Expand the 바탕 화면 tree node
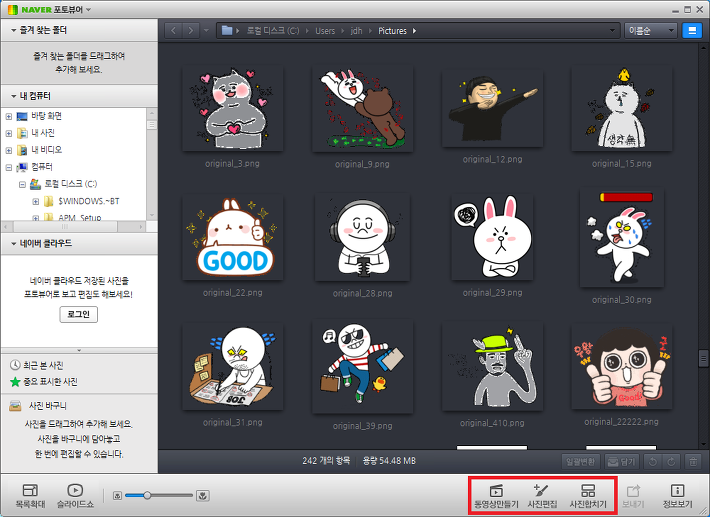The image size is (710, 517). (9, 117)
